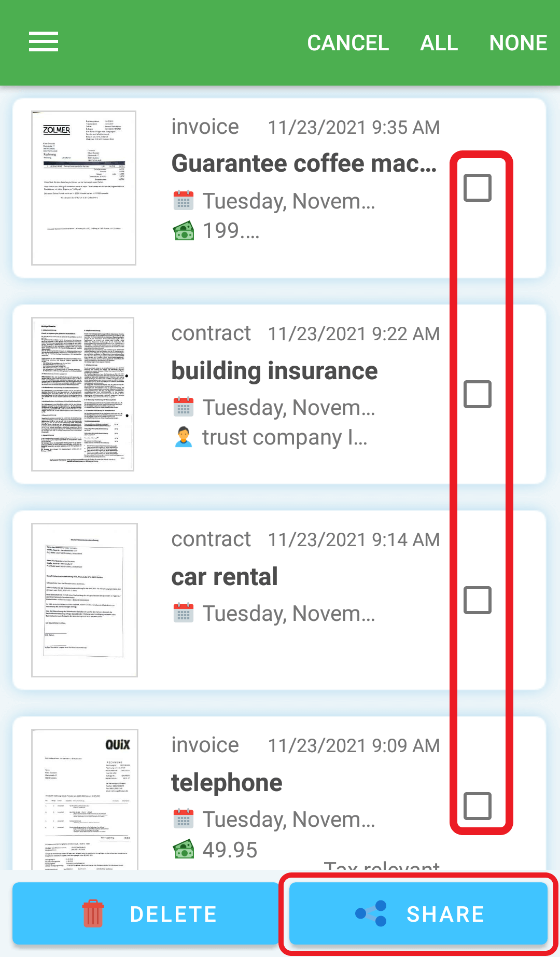Image resolution: width=560 pixels, height=957 pixels.
Task: Choose NONE to deselect documents
Action: [x=518, y=43]
